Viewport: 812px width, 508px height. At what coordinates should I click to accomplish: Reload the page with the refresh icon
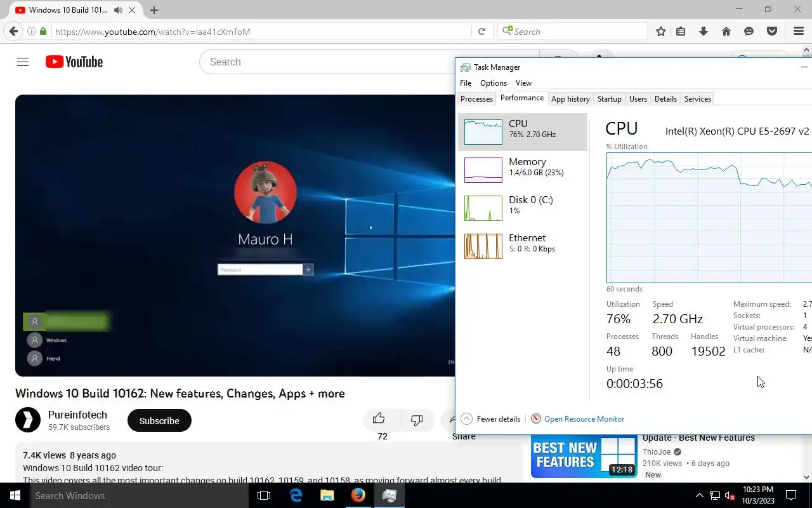click(x=481, y=31)
